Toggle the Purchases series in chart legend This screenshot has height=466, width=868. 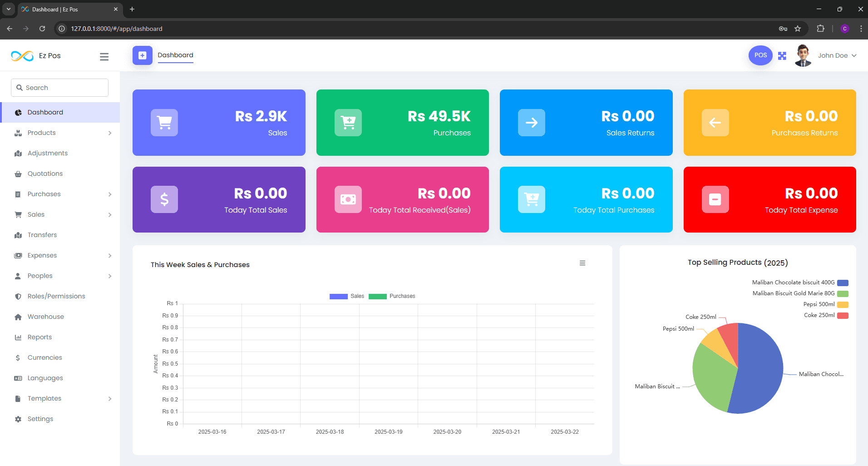[392, 296]
